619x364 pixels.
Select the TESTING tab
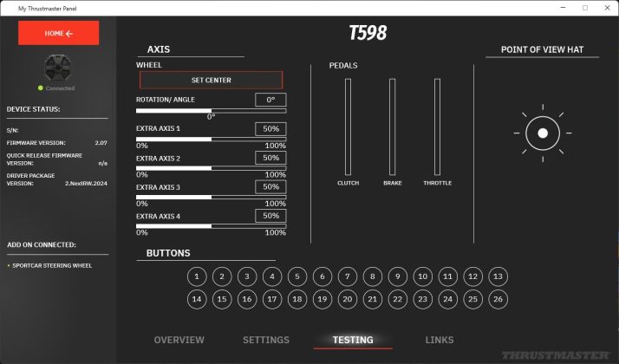coord(353,340)
